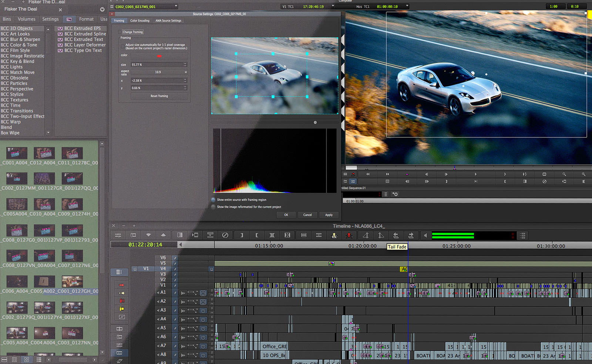Click the sliders icon in the timeline top toolbar
The width and height of the screenshot is (592, 364).
[118, 235]
